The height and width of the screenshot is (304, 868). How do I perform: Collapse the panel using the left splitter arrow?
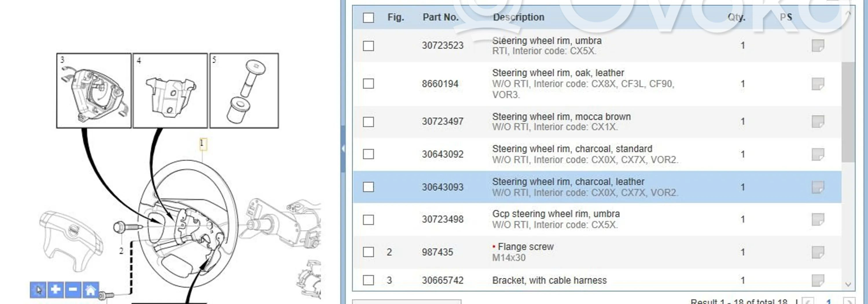tap(343, 148)
